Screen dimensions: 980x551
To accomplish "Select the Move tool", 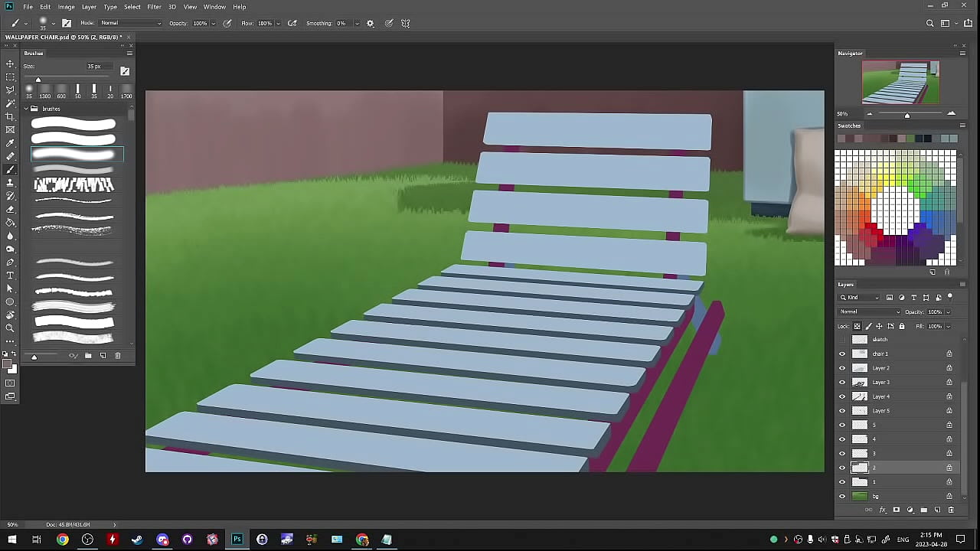I will pyautogui.click(x=10, y=64).
